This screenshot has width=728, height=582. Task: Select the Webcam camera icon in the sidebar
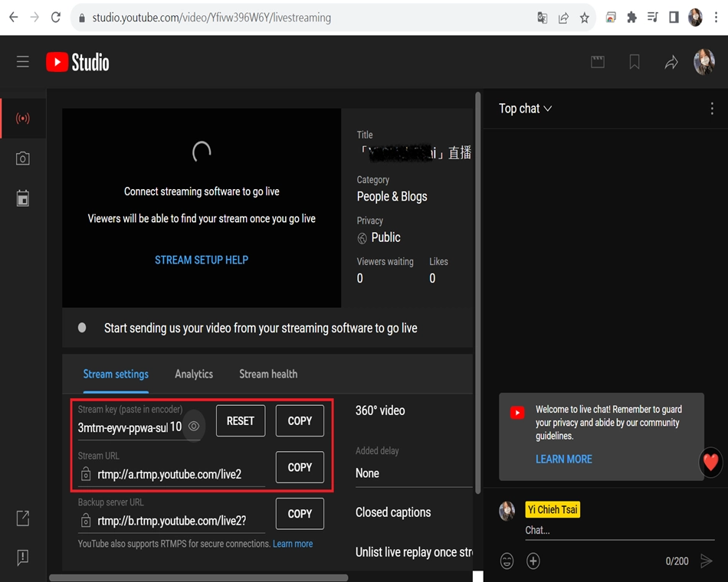(x=23, y=159)
